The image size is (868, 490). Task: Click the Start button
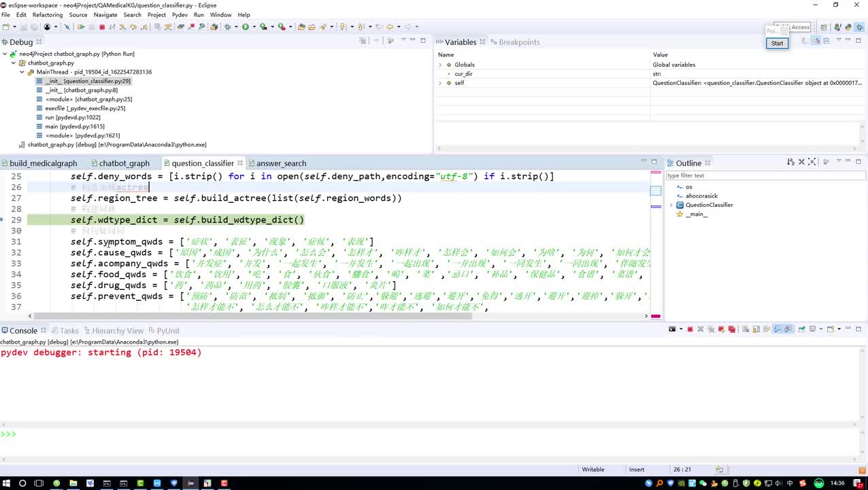[777, 43]
